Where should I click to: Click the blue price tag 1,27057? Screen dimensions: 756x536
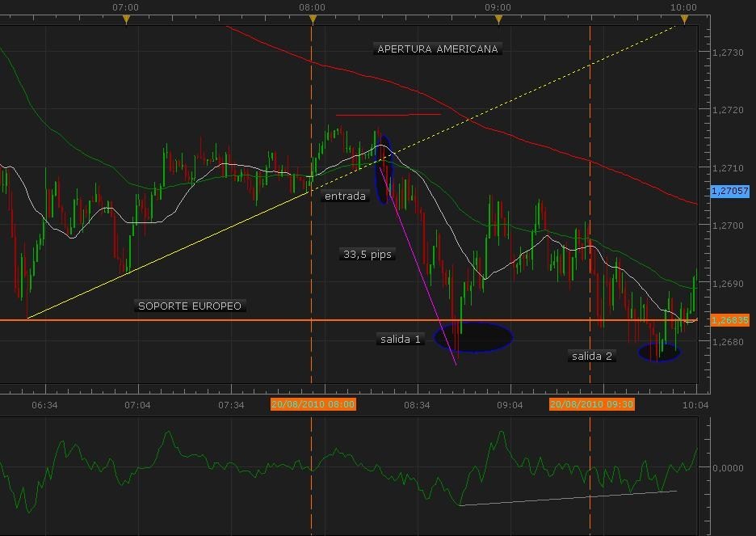pos(730,191)
